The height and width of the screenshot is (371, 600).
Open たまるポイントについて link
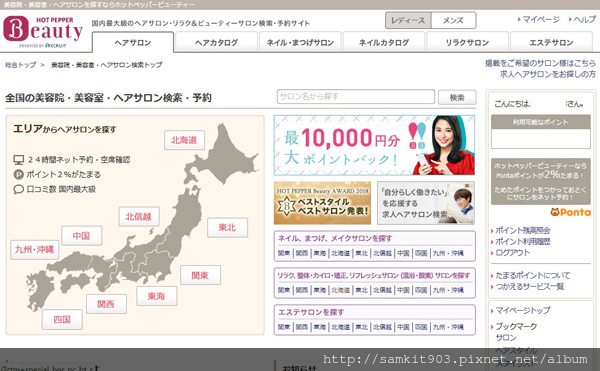tap(533, 275)
